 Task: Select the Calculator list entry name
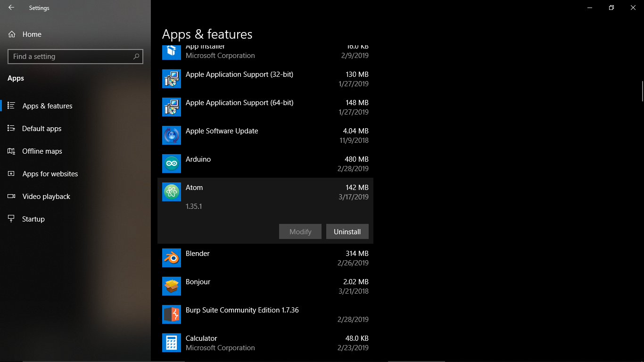click(201, 338)
